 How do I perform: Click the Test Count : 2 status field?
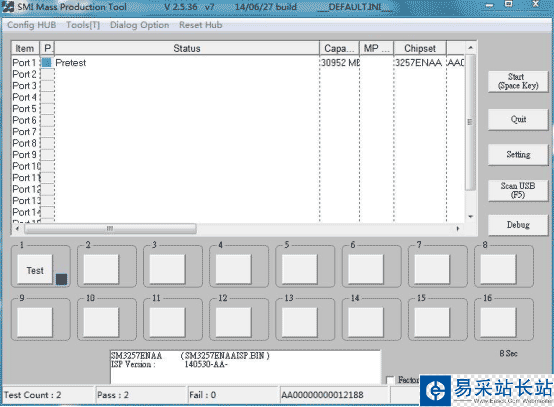(48, 395)
